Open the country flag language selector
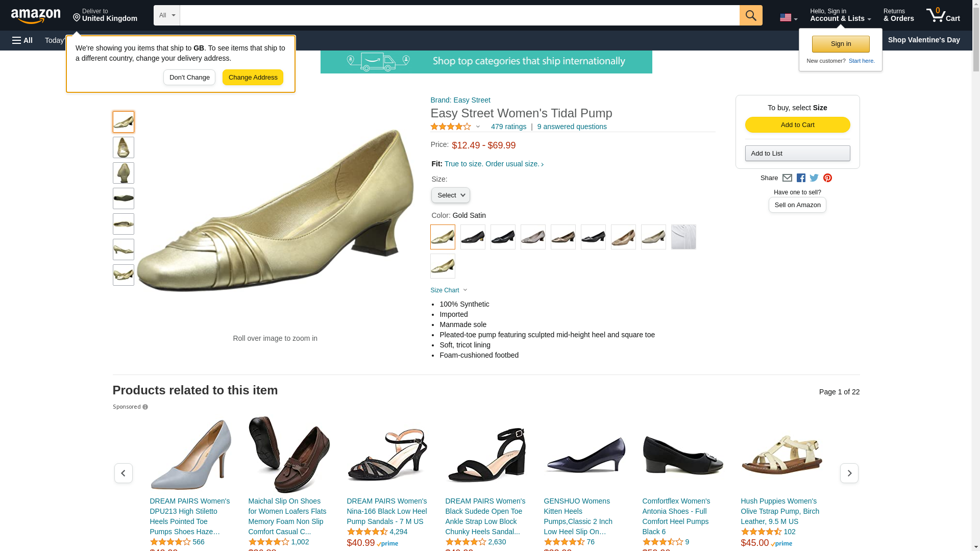 (x=789, y=17)
